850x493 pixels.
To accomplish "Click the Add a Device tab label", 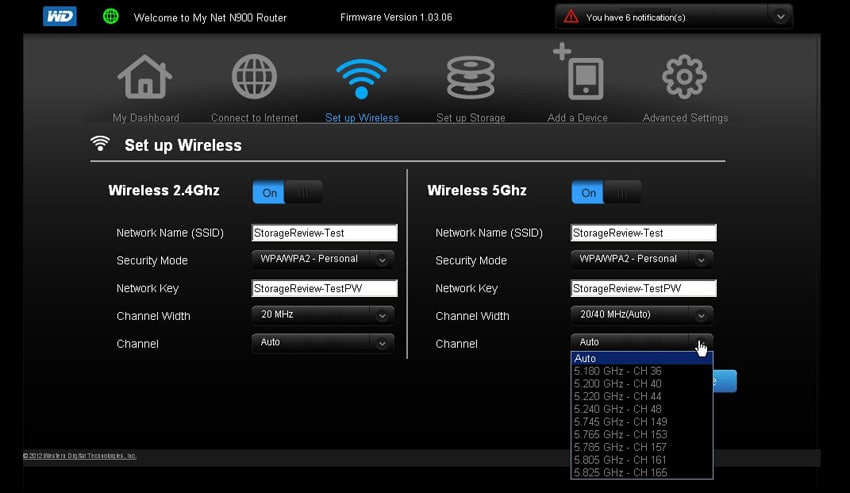I will coord(577,118).
